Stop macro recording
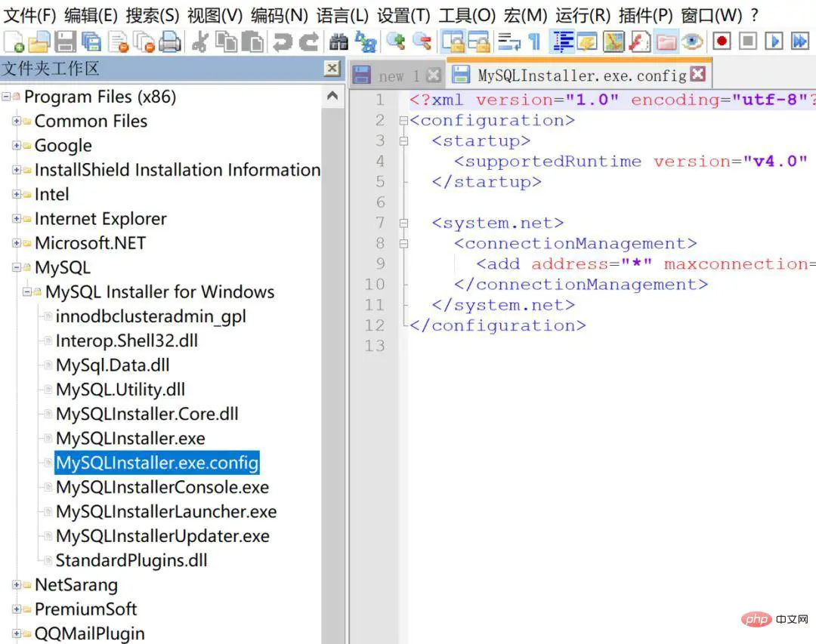 click(x=749, y=42)
